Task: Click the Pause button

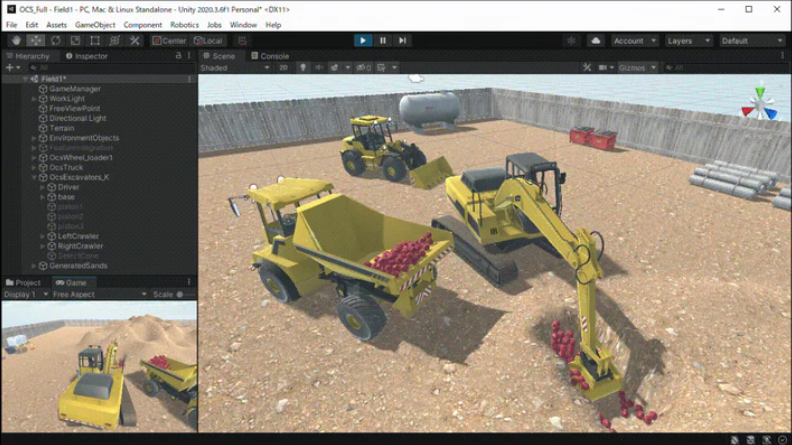Action: click(x=383, y=41)
